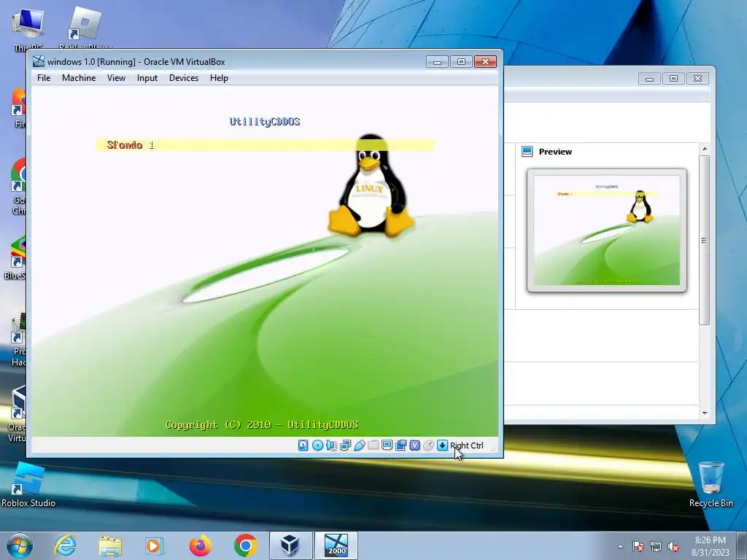Image resolution: width=747 pixels, height=560 pixels.
Task: Open Internet Explorer from taskbar
Action: point(65,545)
